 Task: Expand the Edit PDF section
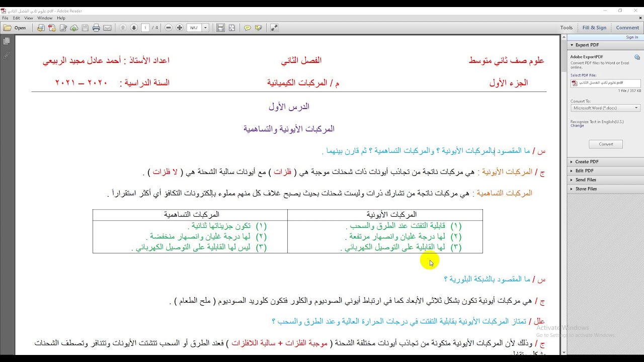coord(605,171)
